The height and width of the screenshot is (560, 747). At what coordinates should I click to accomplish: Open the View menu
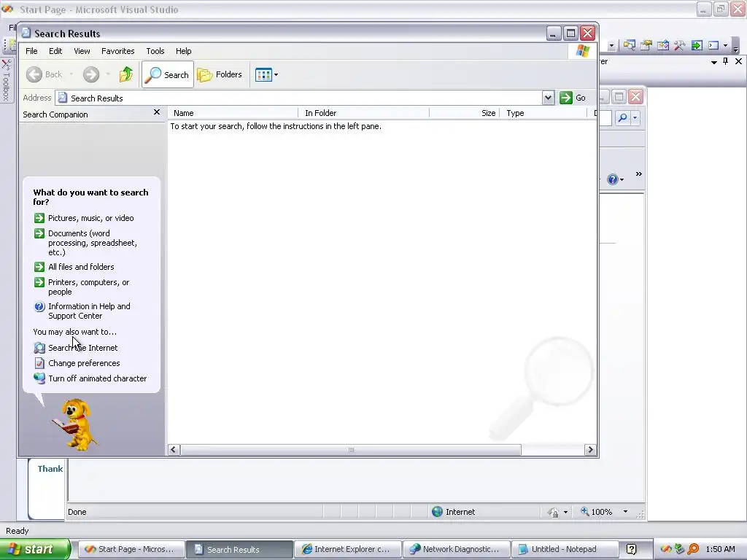click(82, 51)
